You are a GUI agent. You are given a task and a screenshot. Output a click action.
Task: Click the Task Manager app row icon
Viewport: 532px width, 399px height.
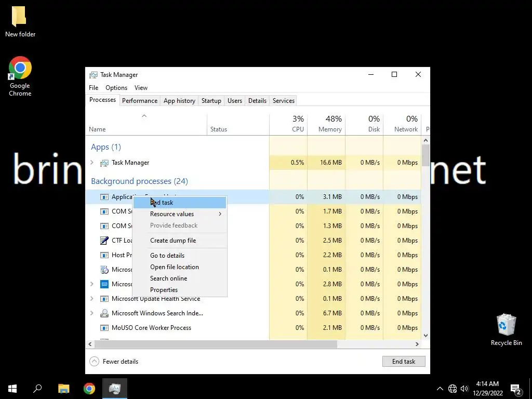[104, 163]
